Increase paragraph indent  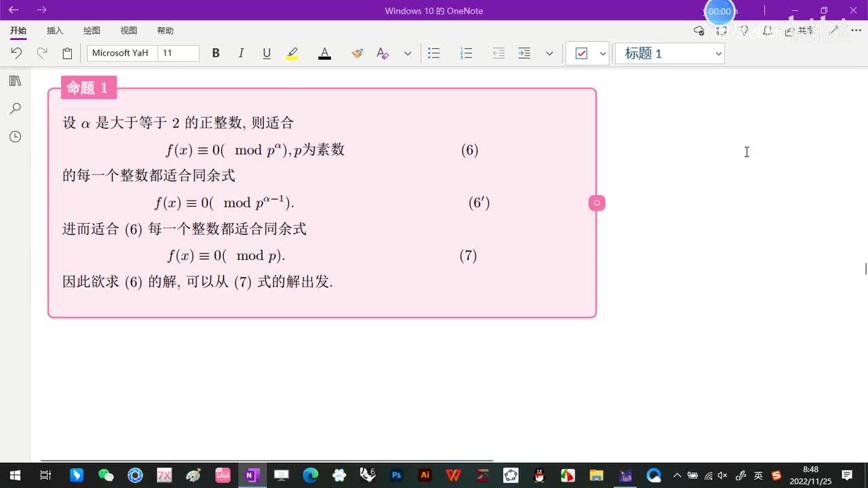point(524,53)
